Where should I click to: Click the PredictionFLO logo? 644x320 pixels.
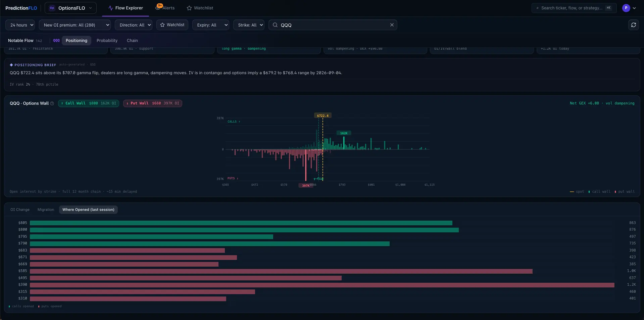(x=21, y=8)
